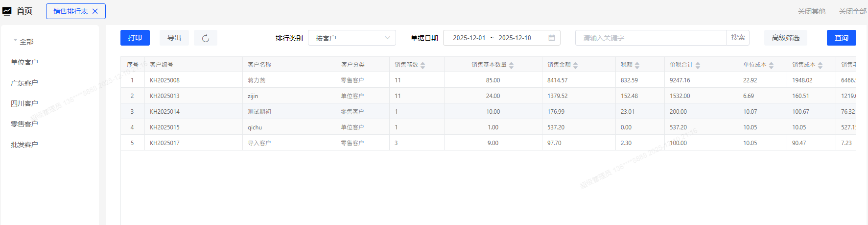
Task: Sort by 销售笔数 column
Action: point(422,65)
